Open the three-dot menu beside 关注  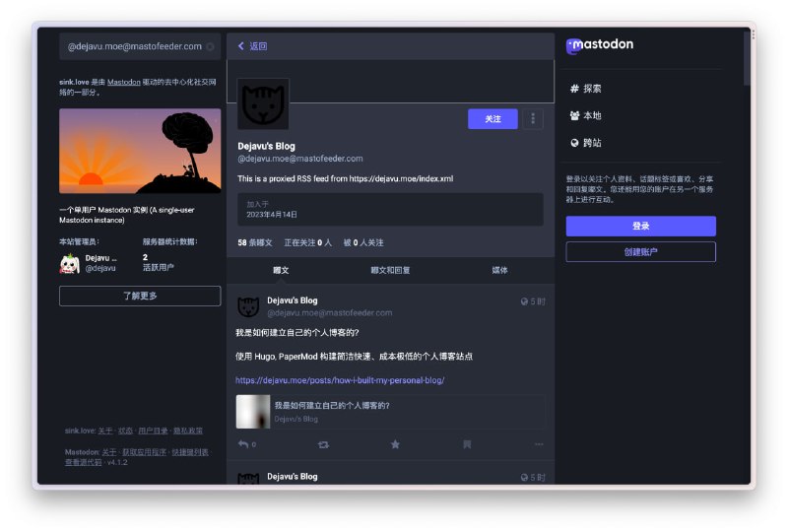click(533, 119)
